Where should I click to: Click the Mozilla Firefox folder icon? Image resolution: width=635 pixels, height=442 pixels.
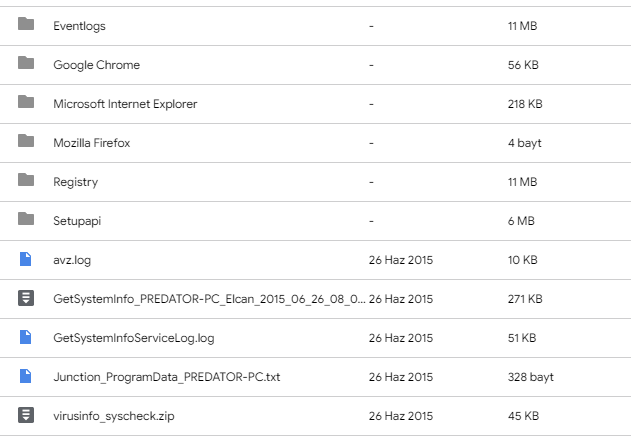click(26, 142)
